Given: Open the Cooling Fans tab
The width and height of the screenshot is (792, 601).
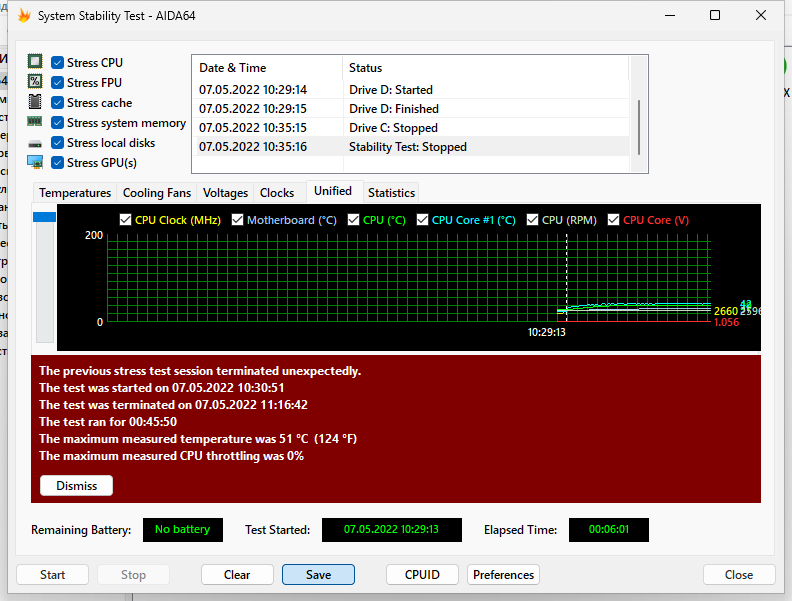Looking at the screenshot, I should pyautogui.click(x=157, y=193).
